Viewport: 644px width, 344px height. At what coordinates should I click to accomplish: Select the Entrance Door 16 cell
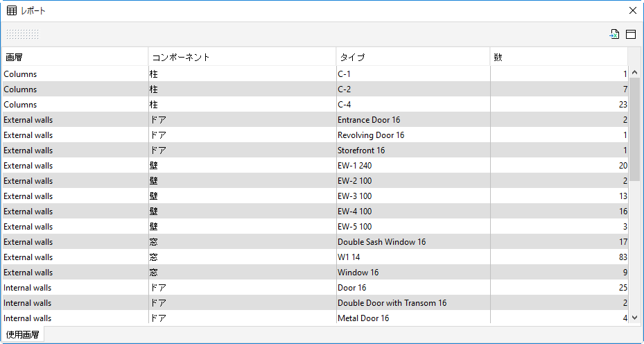pos(413,119)
